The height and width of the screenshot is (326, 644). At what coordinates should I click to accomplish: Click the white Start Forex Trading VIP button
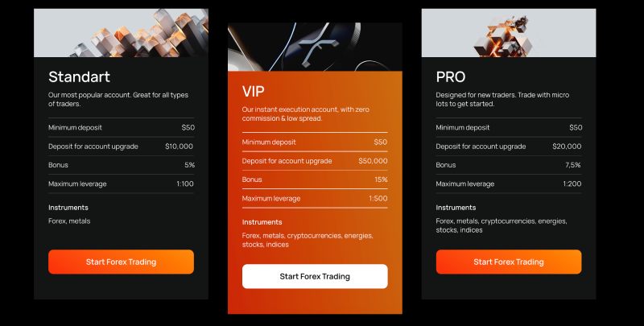coord(315,276)
